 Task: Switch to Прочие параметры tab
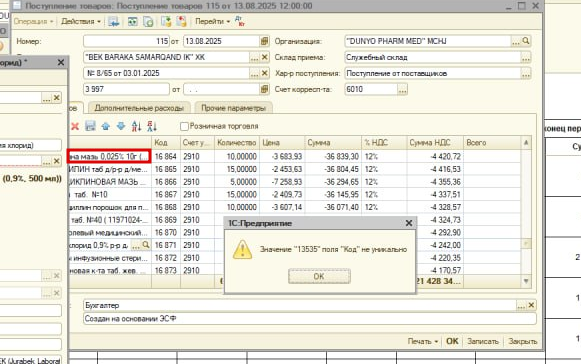click(x=233, y=108)
